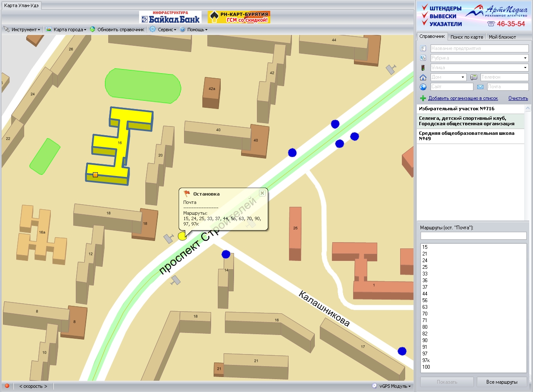
Task: Click Обновить справочник in the toolbar
Action: tap(117, 30)
